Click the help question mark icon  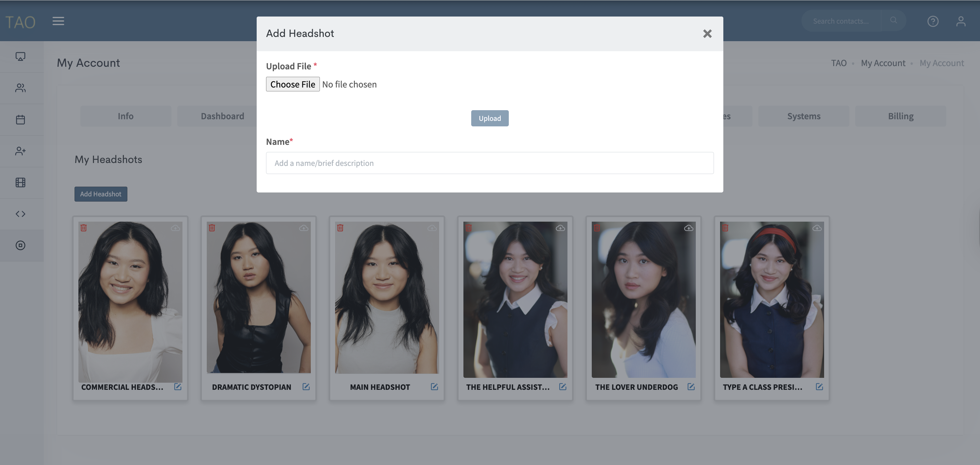(932, 21)
